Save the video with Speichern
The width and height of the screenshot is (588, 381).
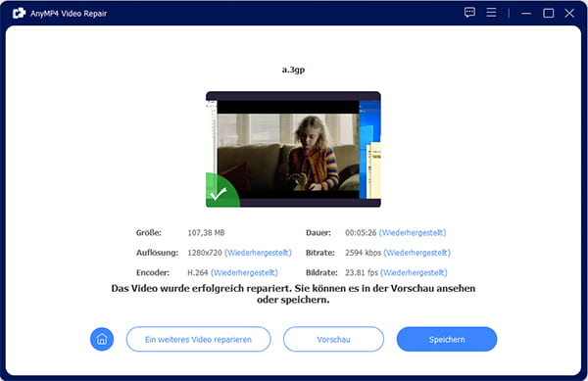click(x=447, y=339)
